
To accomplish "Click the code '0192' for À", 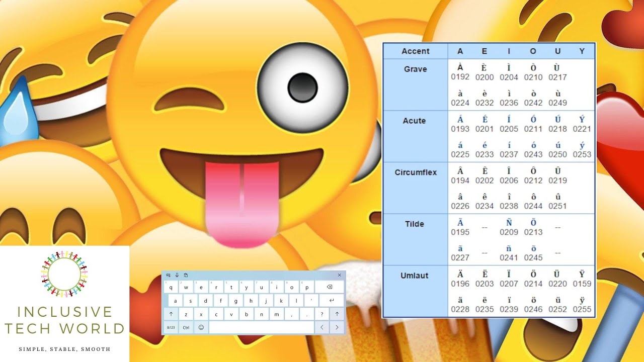I will [460, 77].
